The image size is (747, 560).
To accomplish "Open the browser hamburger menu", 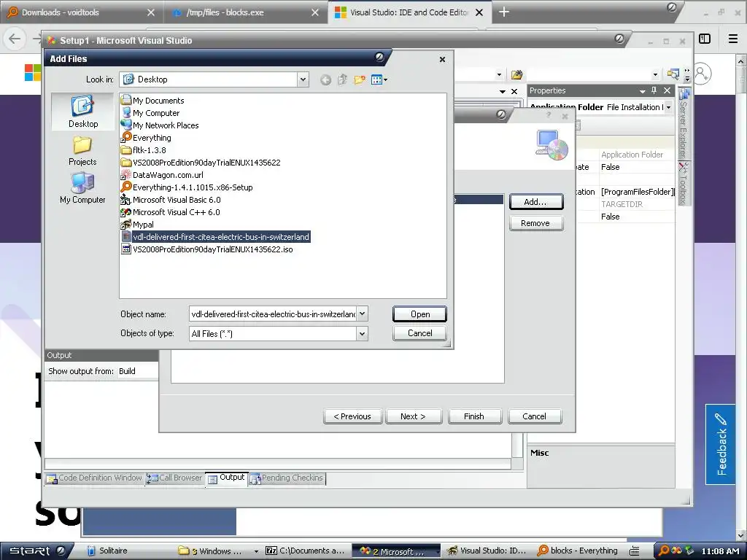I will [x=733, y=39].
